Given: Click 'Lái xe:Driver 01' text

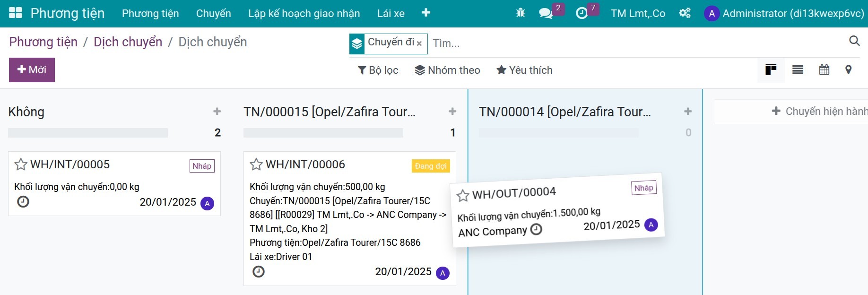Looking at the screenshot, I should pyautogui.click(x=281, y=257).
